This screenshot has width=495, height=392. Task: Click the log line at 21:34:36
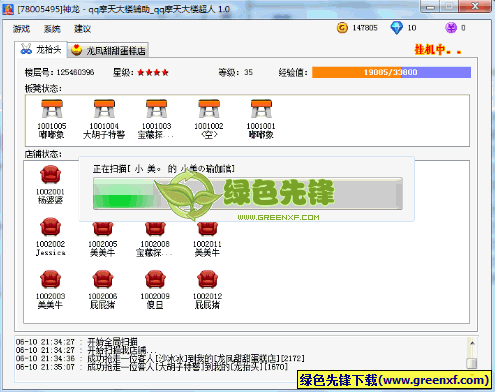tap(160, 359)
